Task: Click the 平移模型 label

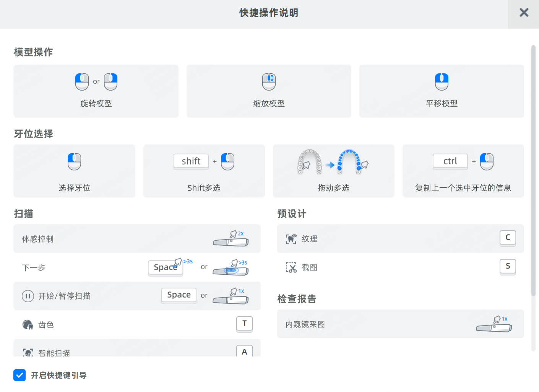Action: pos(442,104)
